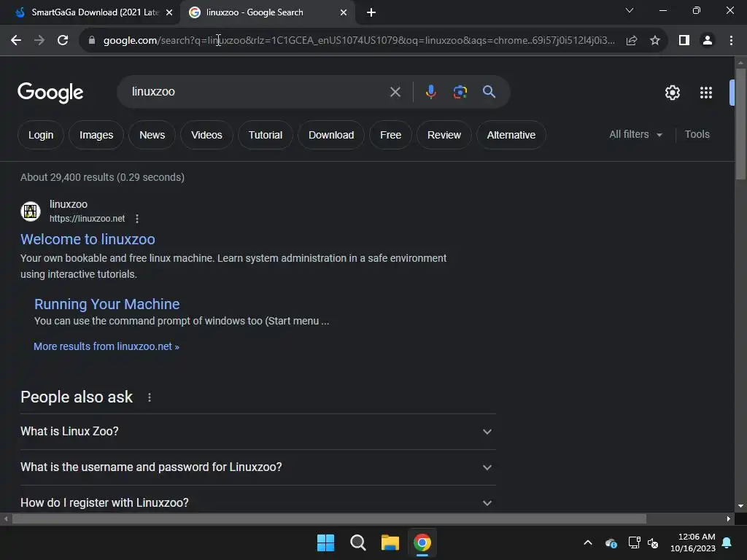Click the Google logo
The width and height of the screenshot is (747, 560).
50,93
